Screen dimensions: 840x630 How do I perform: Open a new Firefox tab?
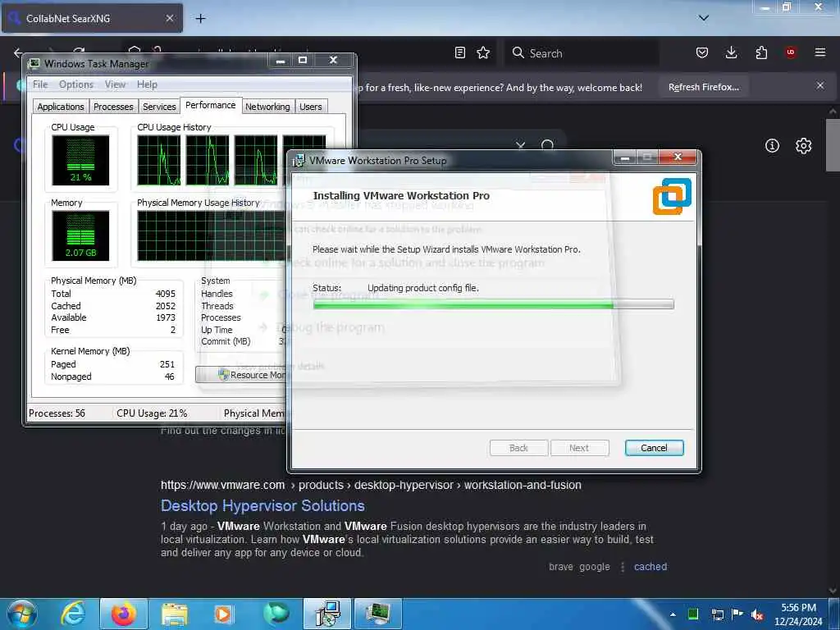pos(200,19)
